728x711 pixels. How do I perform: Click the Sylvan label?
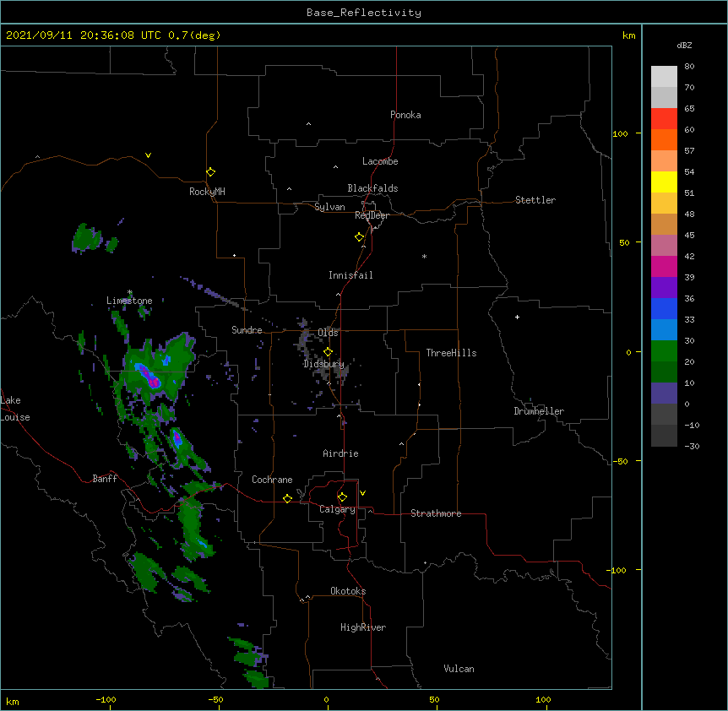pyautogui.click(x=329, y=207)
